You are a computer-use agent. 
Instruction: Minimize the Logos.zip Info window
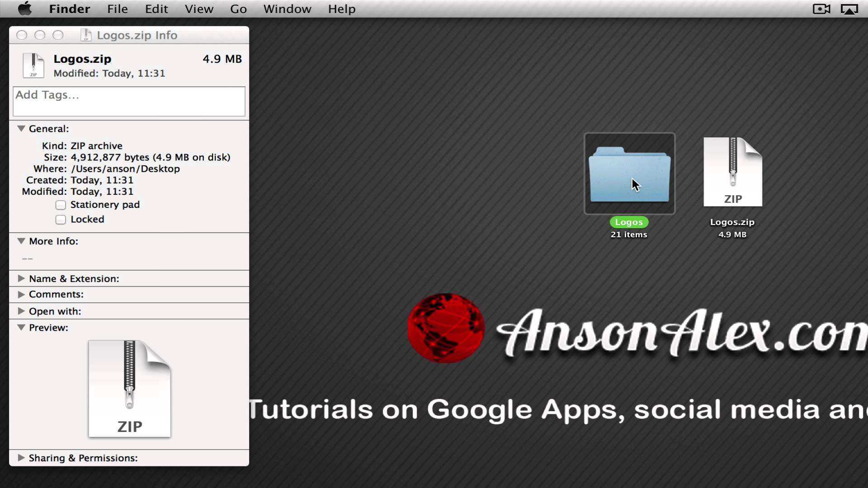pyautogui.click(x=40, y=35)
